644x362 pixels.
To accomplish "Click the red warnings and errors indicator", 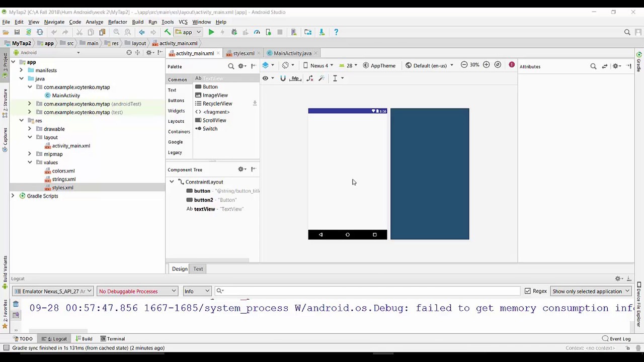I will point(512,65).
